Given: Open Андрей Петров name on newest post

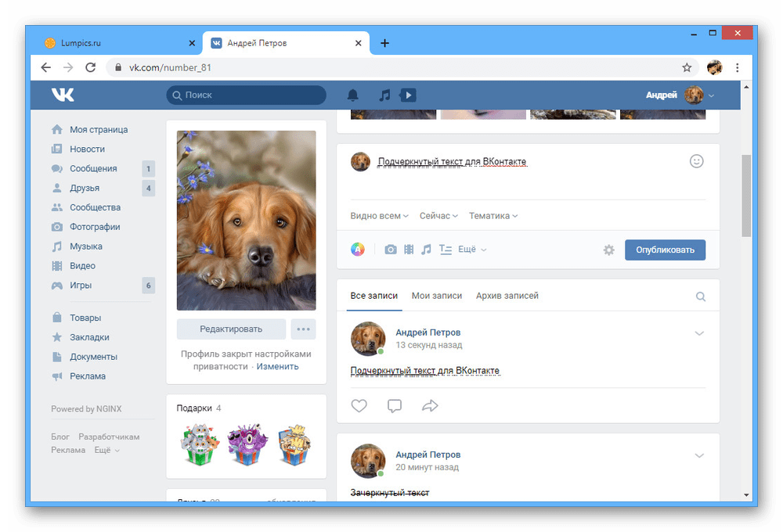Looking at the screenshot, I should (x=428, y=332).
